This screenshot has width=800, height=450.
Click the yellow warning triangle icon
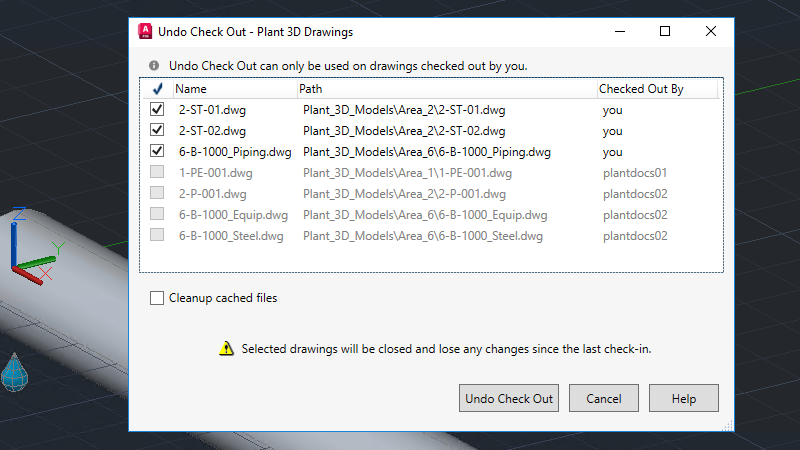227,349
